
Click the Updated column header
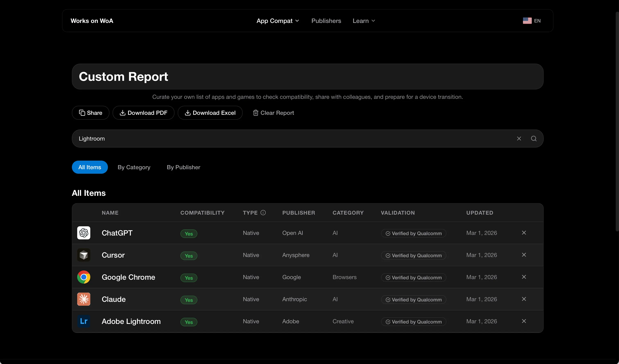tap(480, 213)
